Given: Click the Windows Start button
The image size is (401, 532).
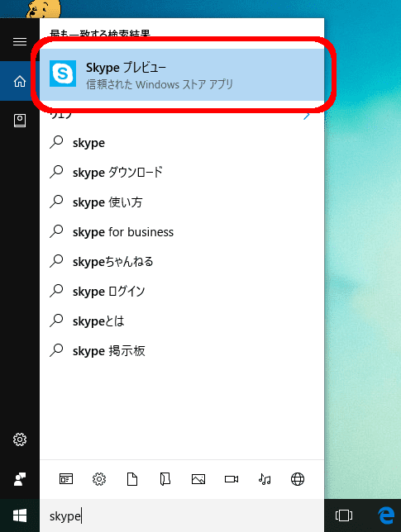Looking at the screenshot, I should tap(20, 516).
